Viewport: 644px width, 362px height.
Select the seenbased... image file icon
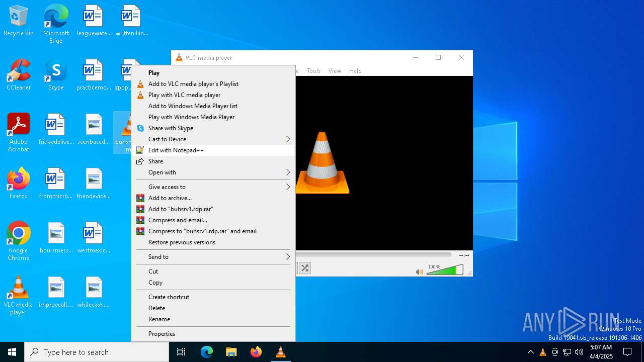coord(94,130)
